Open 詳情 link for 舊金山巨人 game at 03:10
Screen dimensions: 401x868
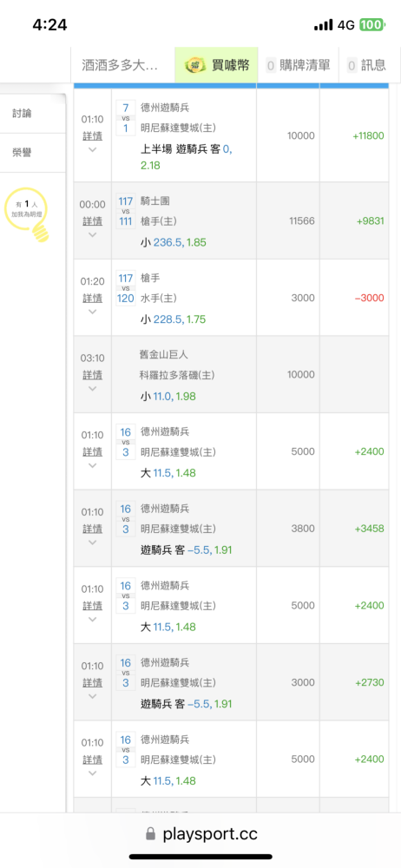tap(93, 375)
